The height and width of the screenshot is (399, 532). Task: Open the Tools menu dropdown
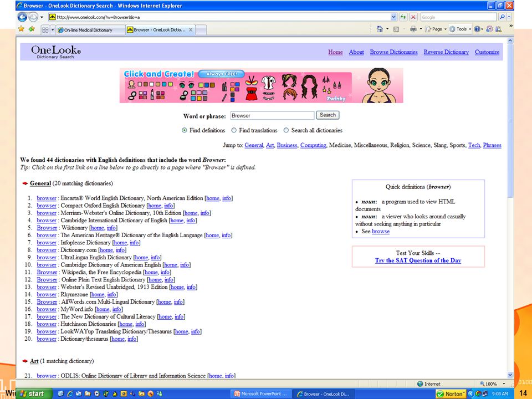pyautogui.click(x=461, y=29)
